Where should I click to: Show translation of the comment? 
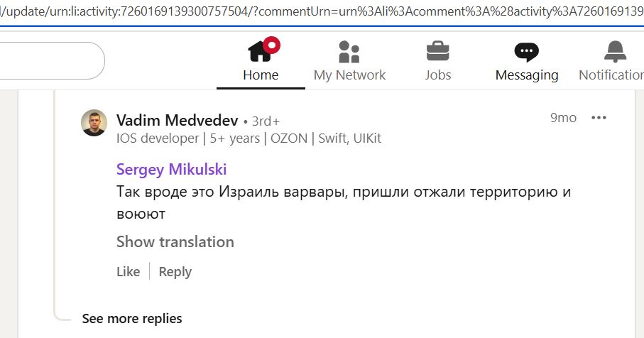coord(175,242)
